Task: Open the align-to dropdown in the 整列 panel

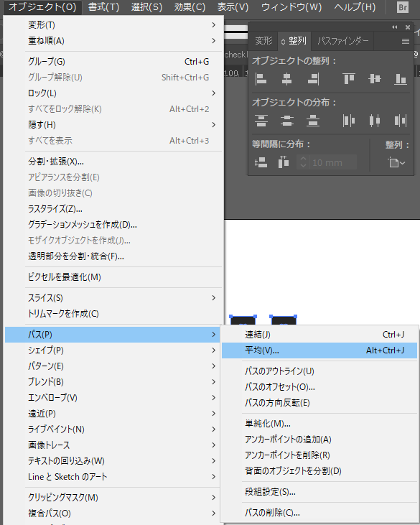Action: click(397, 163)
